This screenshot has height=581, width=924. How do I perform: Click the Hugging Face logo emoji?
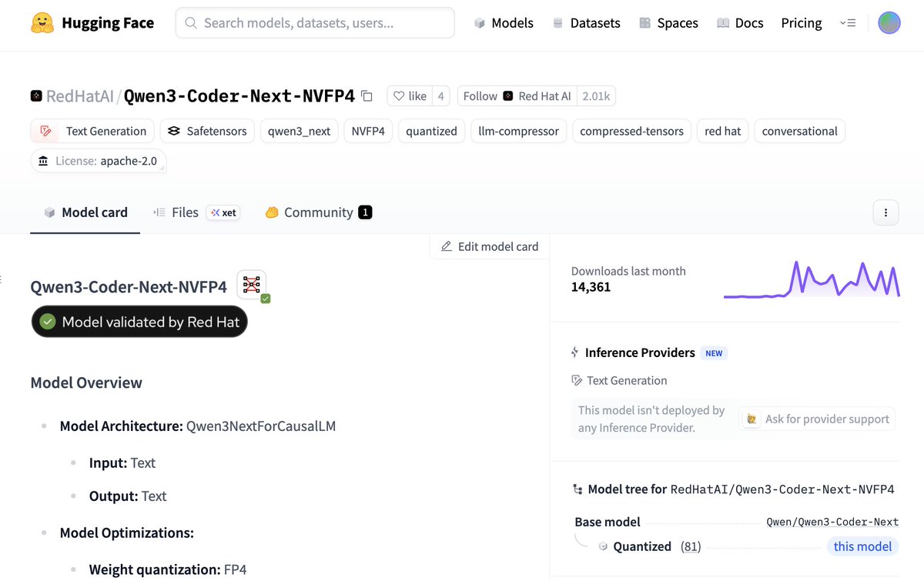42,23
